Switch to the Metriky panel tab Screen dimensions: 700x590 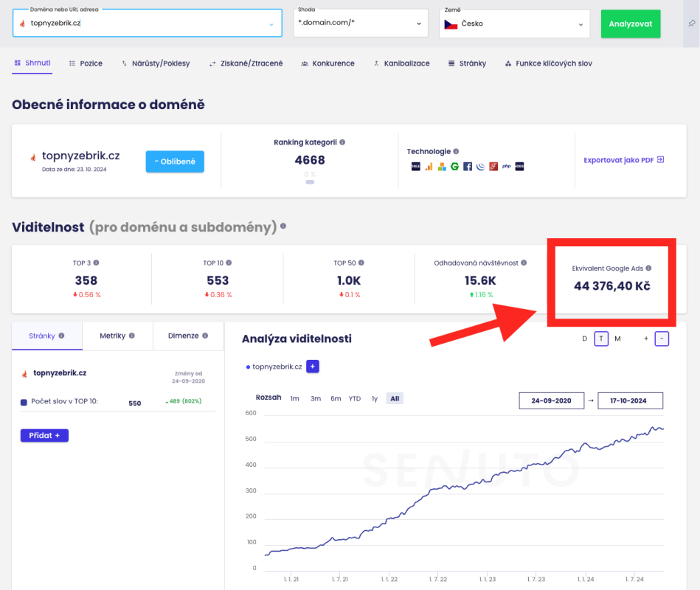coord(117,336)
